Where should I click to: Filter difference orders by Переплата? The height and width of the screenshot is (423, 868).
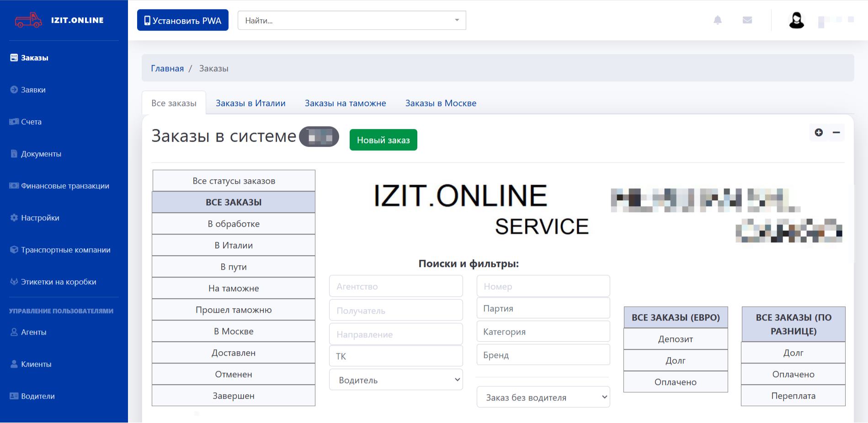[793, 396]
